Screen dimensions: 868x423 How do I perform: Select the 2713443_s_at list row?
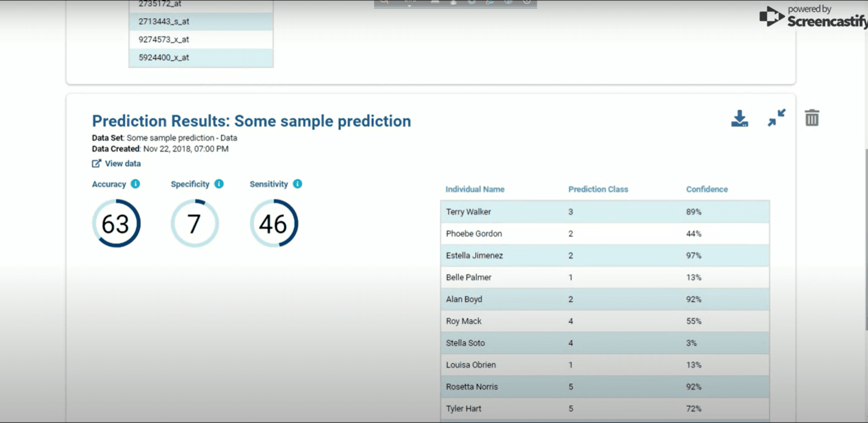point(201,22)
